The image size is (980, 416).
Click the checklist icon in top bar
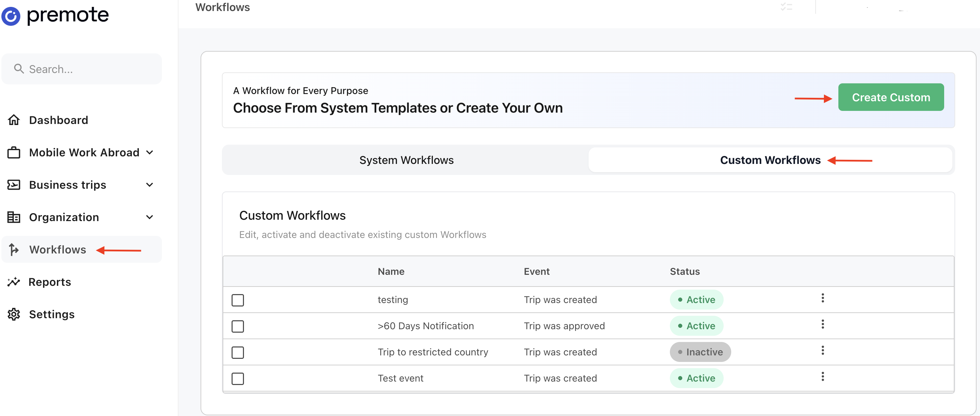point(786,7)
